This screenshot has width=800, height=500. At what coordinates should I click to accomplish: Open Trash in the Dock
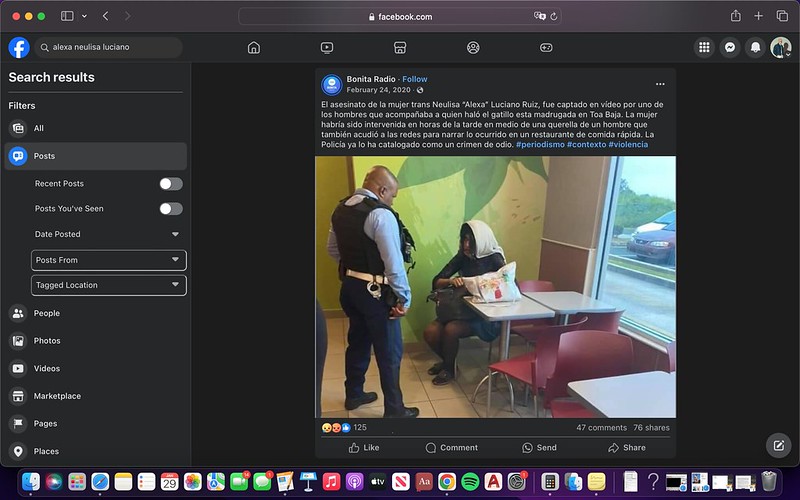(x=769, y=481)
